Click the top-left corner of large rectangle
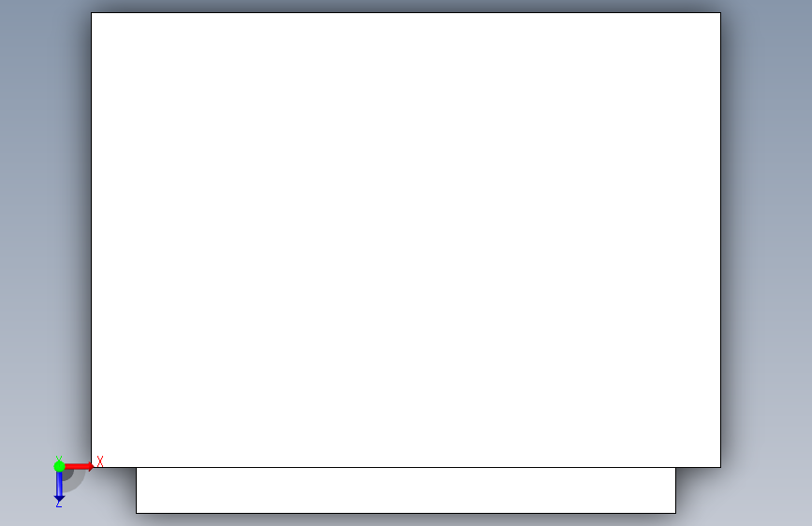812x526 pixels. pos(91,12)
